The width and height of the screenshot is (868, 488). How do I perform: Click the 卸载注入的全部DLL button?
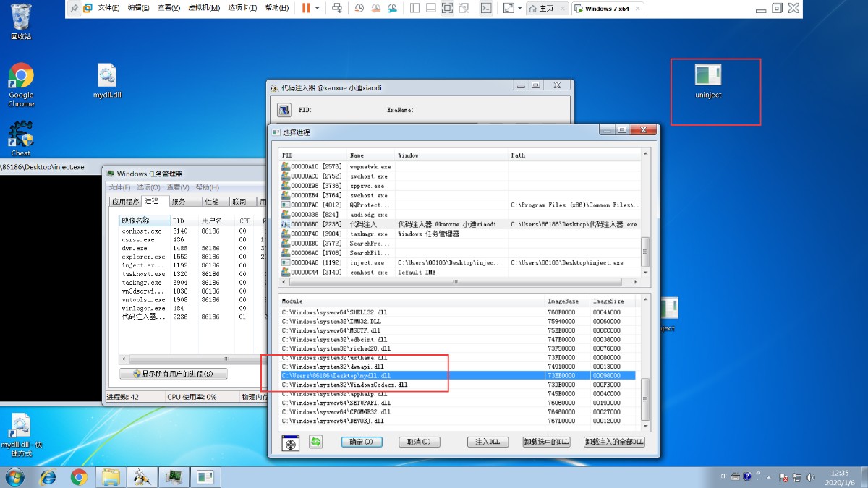(x=614, y=442)
